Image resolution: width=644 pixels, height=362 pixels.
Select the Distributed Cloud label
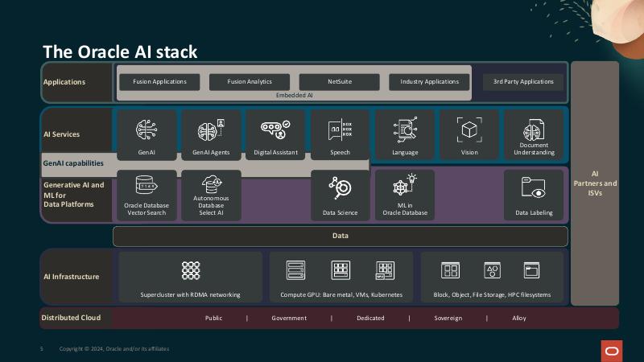tap(71, 318)
